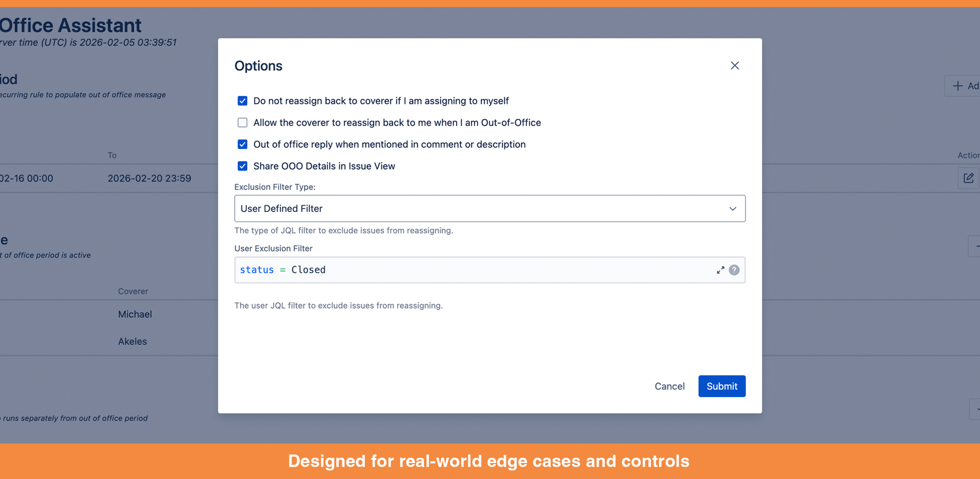Cancel the Options dialog

[x=669, y=386]
